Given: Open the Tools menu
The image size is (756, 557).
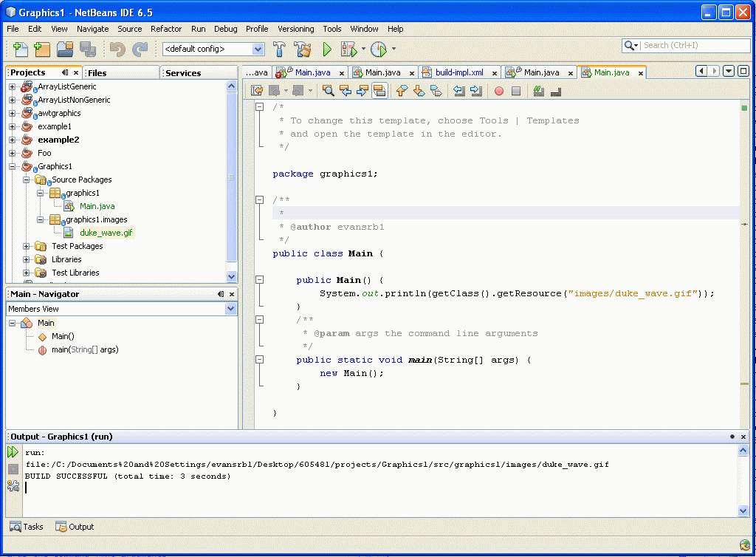Looking at the screenshot, I should 331,29.
